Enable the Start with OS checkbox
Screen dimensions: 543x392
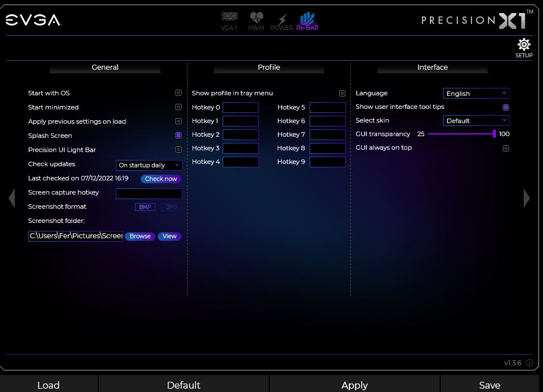[178, 92]
